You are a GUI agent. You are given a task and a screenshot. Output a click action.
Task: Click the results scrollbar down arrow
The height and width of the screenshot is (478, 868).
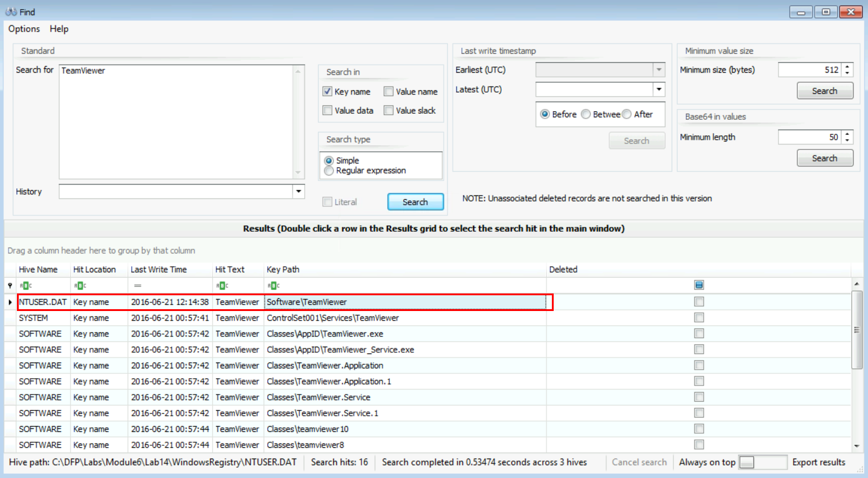point(857,446)
